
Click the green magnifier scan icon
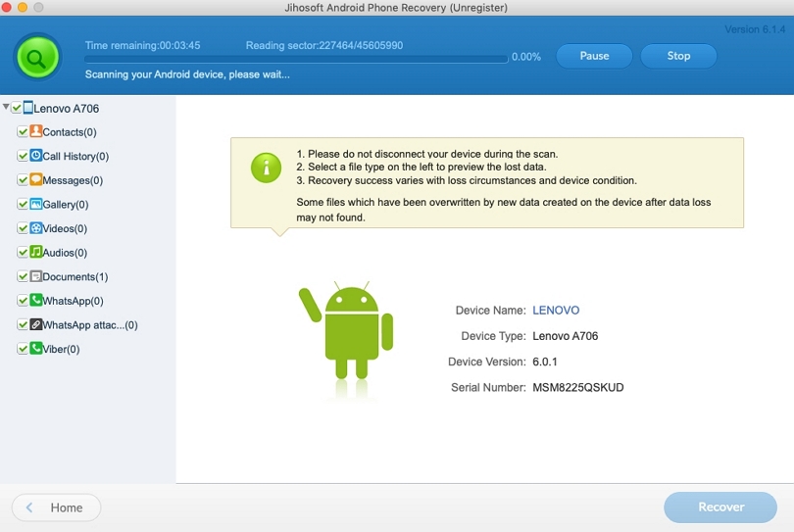click(37, 57)
